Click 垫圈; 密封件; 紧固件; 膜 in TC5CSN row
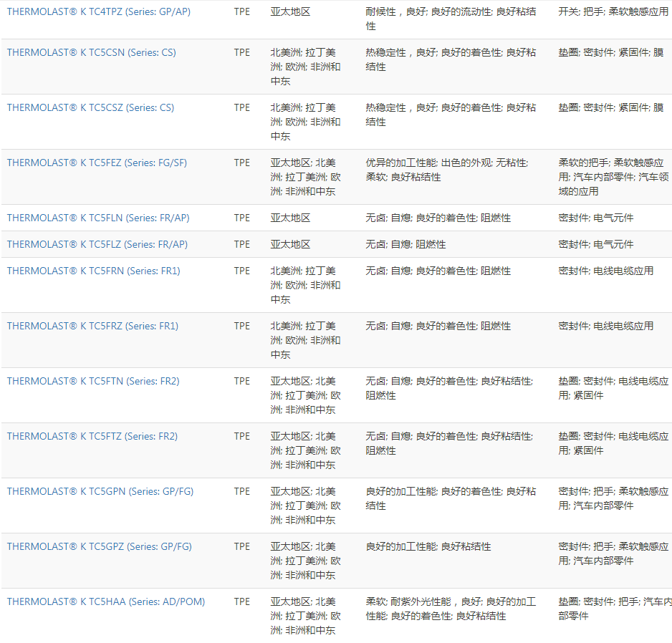The width and height of the screenshot is (672, 643). tap(611, 53)
